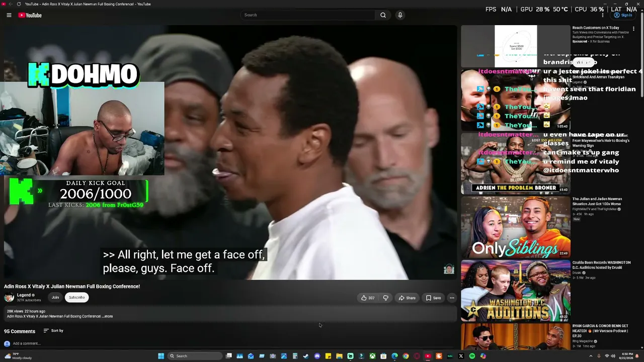Viewport: 644px width, 362px height.
Task: Launch Steam from the taskbar
Action: tap(306, 356)
